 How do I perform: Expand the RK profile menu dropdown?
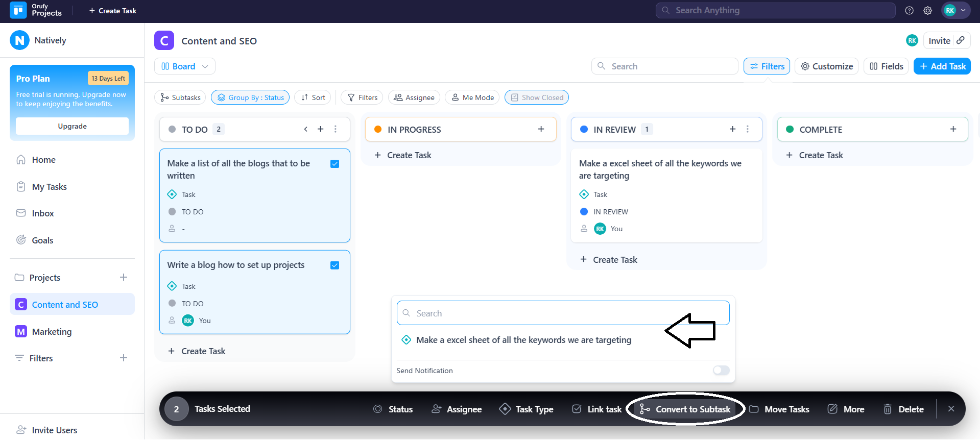955,10
